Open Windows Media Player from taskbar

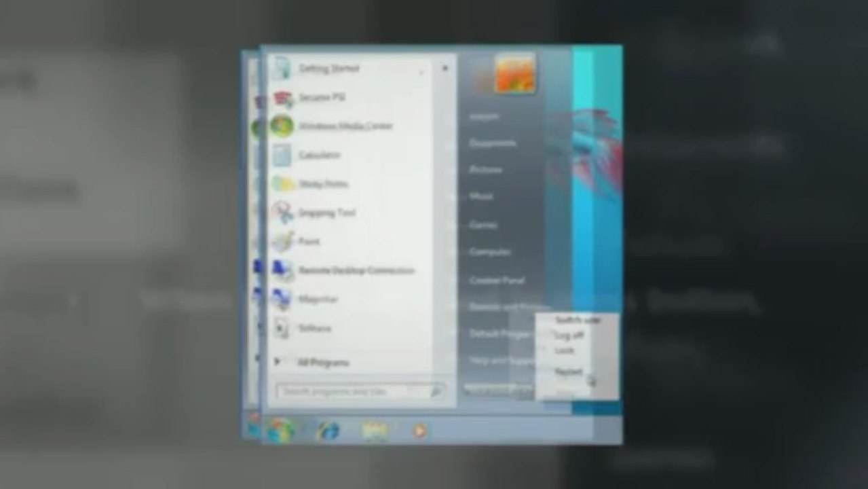[420, 431]
